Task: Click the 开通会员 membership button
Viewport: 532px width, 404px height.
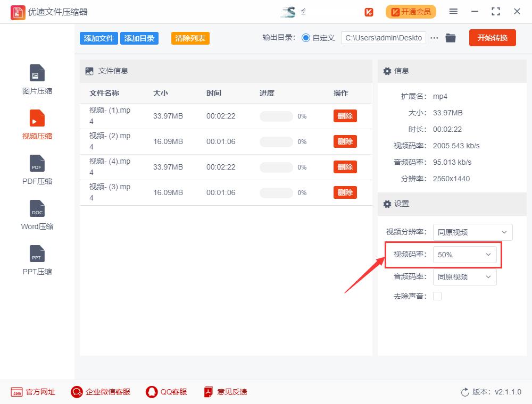Action: pos(411,11)
